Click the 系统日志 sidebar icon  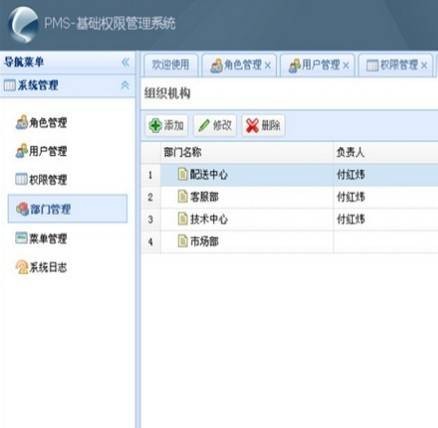(x=22, y=267)
